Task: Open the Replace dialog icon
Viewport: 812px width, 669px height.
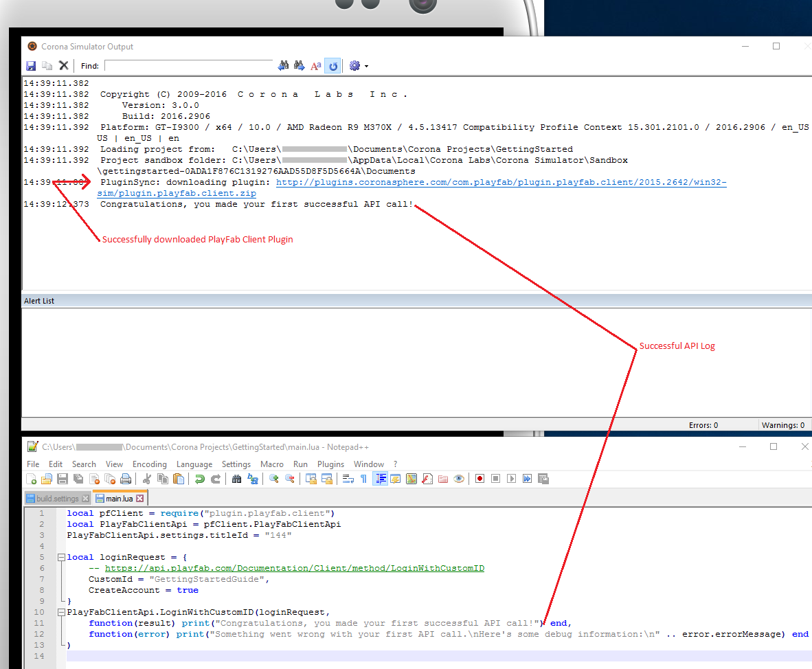Action: 253,479
